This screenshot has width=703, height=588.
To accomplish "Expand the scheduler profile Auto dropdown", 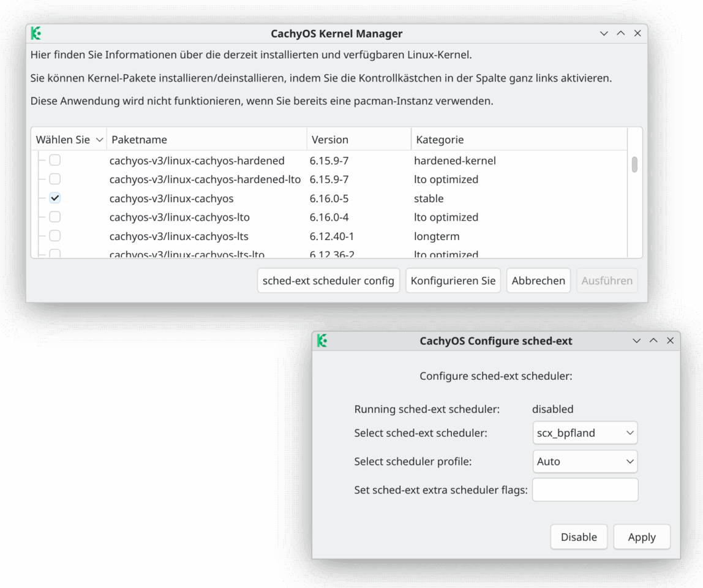I will (585, 461).
